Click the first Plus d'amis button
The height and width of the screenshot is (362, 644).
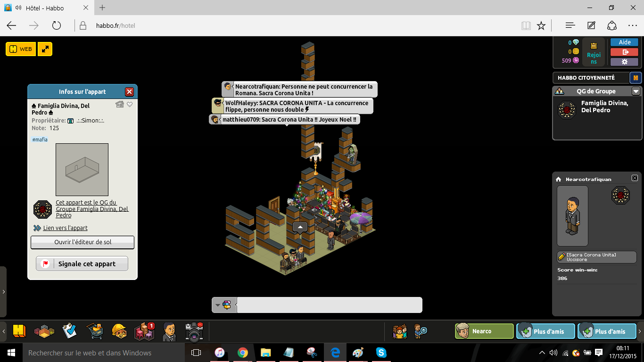coord(546,331)
